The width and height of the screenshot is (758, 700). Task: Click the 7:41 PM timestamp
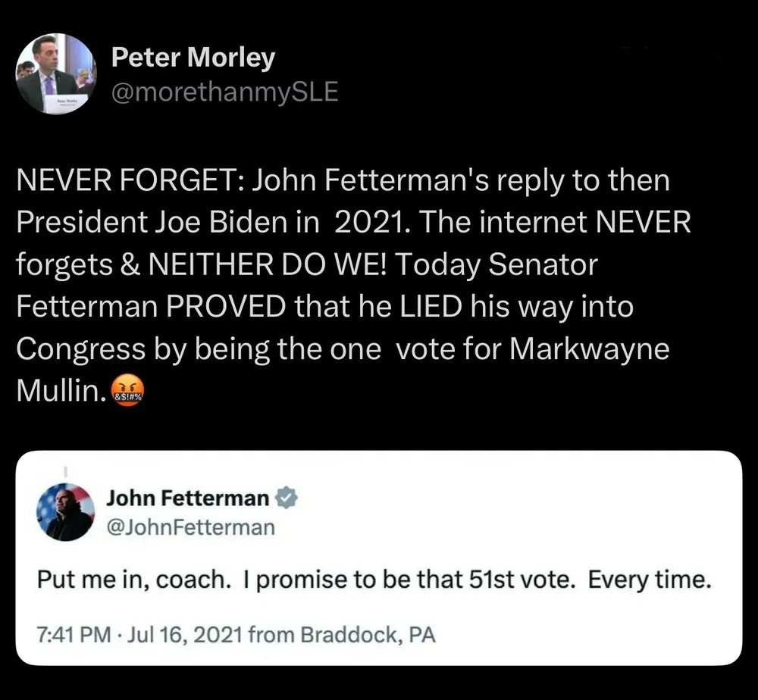(70, 634)
